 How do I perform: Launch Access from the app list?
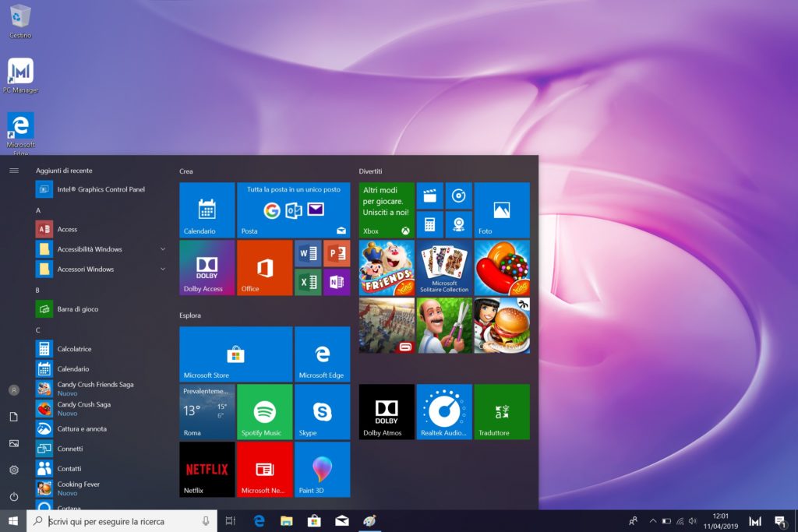pyautogui.click(x=101, y=229)
